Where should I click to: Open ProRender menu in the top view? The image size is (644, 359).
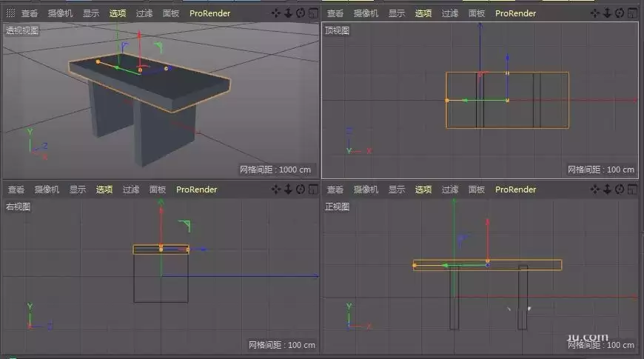(515, 13)
